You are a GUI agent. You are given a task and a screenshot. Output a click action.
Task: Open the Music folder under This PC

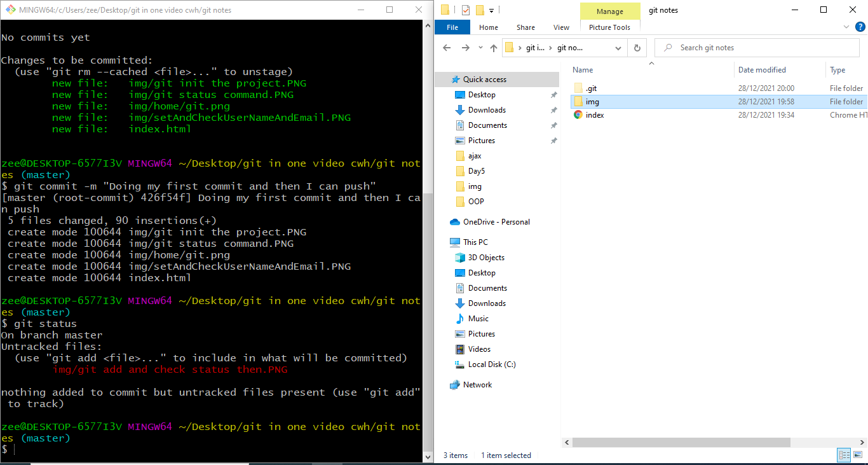pos(478,319)
